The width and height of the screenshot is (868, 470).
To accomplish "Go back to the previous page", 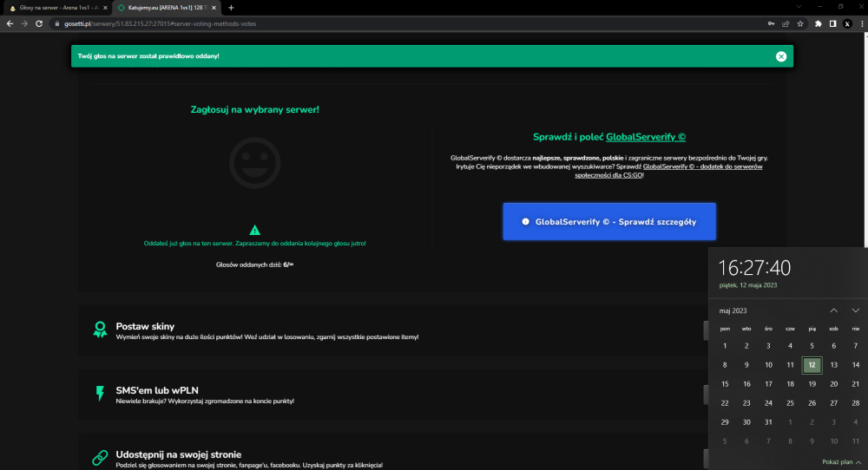I will pos(10,23).
